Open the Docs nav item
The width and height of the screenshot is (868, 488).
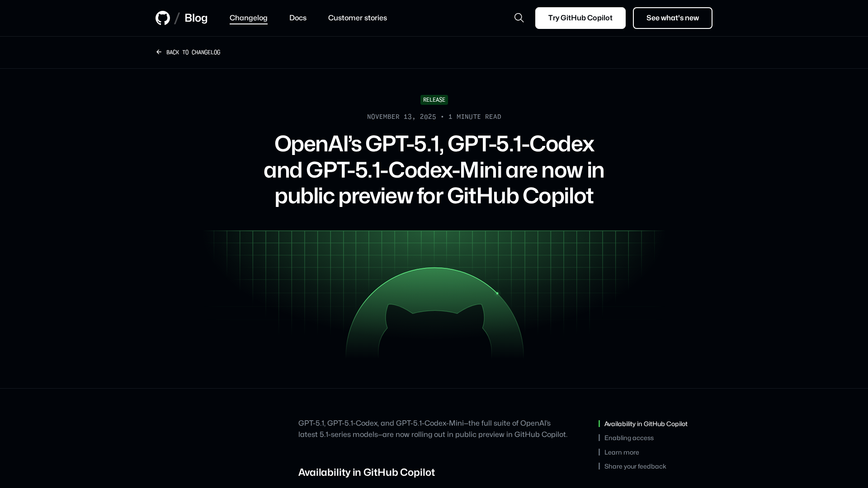coord(298,18)
